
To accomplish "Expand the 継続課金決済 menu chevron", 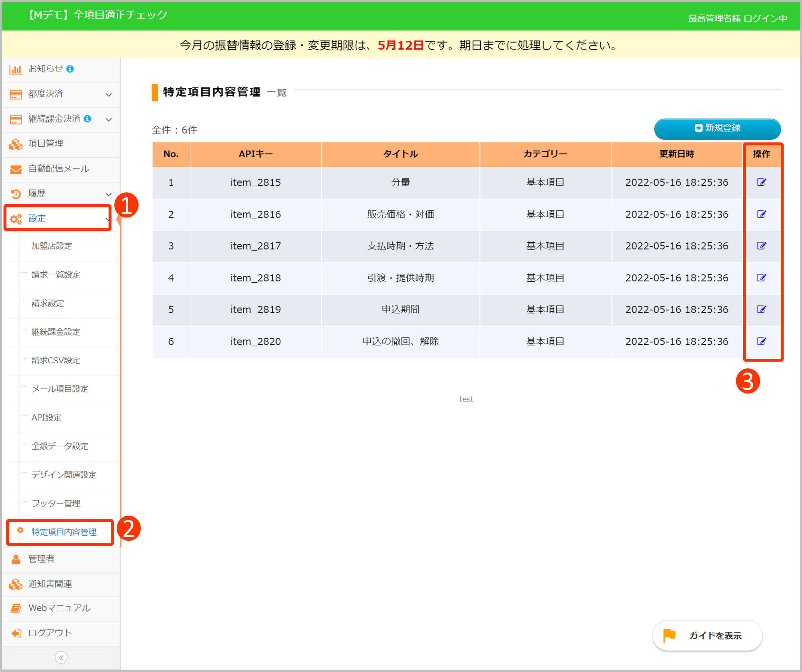I will 109,120.
